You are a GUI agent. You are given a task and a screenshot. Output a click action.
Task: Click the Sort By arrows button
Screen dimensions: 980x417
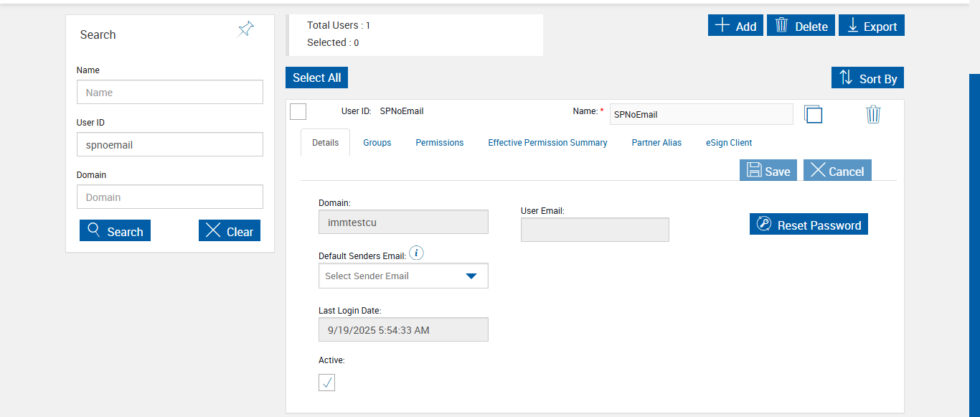pyautogui.click(x=867, y=78)
